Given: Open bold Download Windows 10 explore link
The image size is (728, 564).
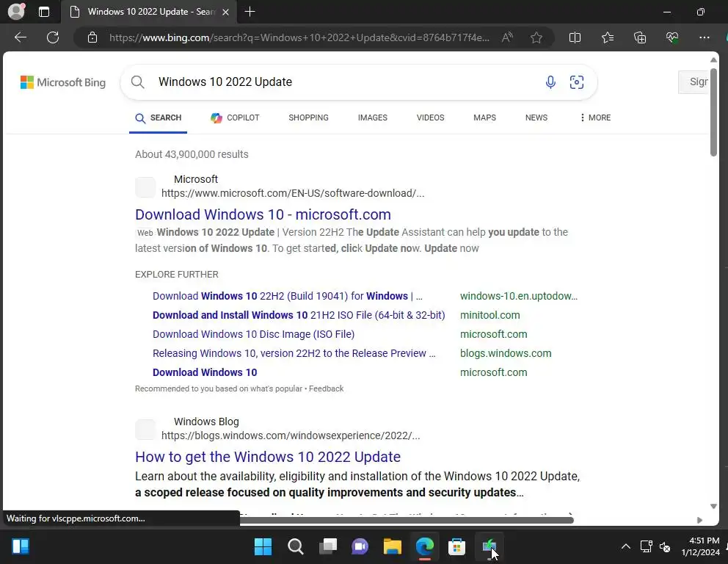Looking at the screenshot, I should point(205,372).
